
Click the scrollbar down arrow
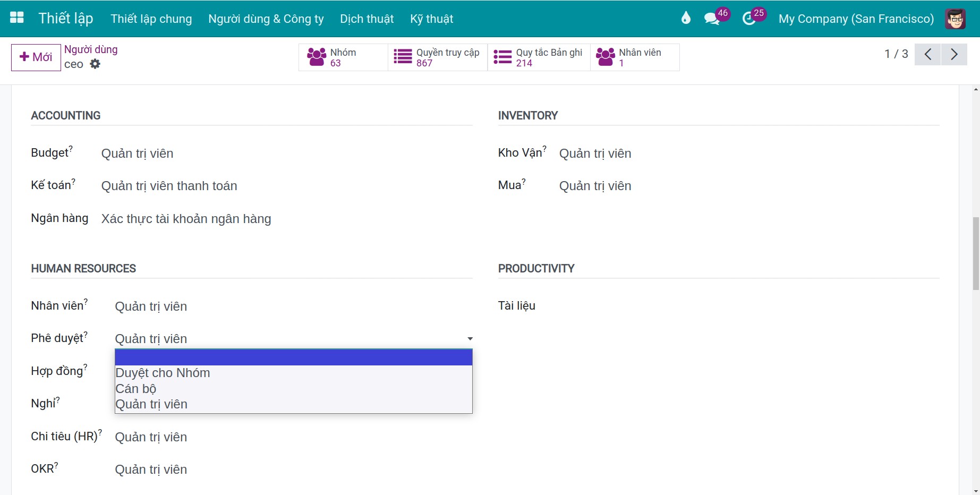[x=976, y=491]
